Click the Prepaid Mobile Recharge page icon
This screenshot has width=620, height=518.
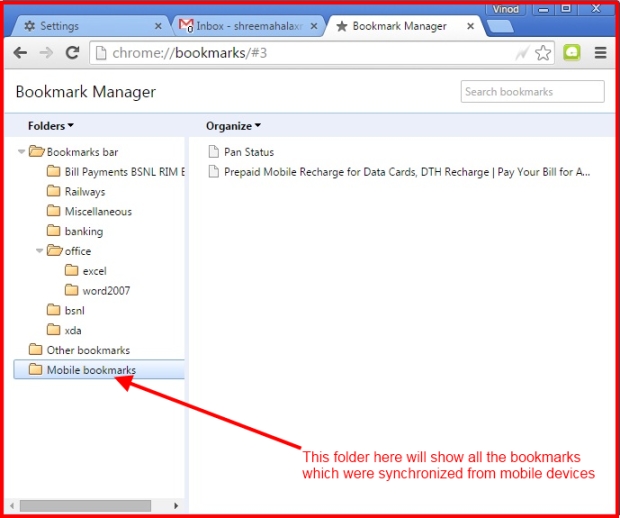(214, 171)
